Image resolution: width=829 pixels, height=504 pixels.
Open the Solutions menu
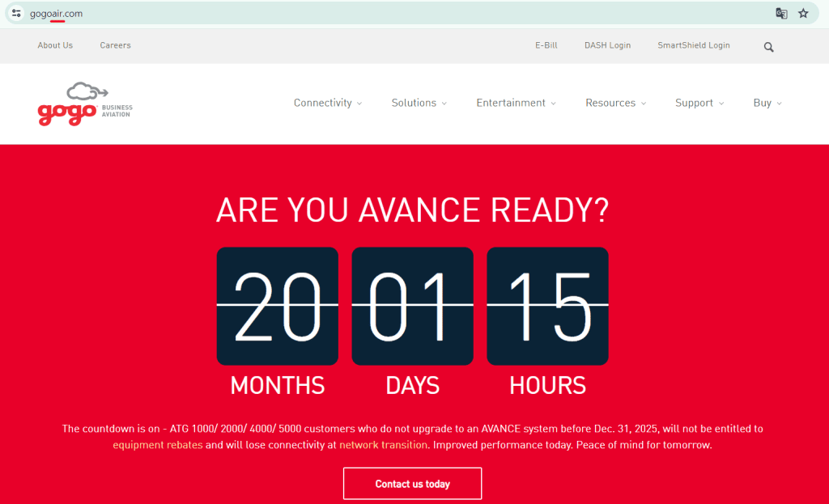pyautogui.click(x=419, y=103)
